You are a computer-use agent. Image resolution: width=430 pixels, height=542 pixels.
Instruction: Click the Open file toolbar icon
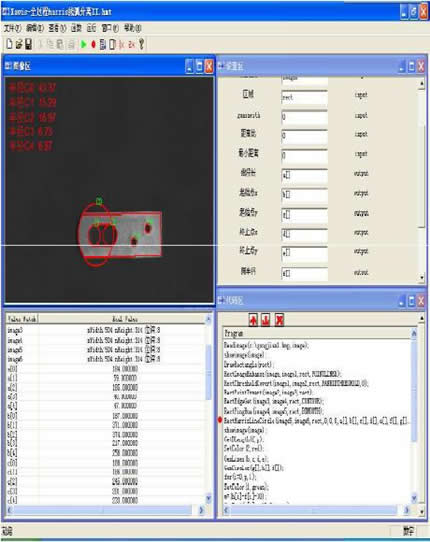(x=19, y=44)
